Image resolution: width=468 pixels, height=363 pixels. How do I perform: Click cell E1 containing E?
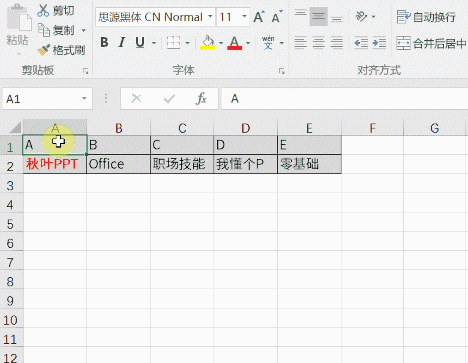click(309, 145)
